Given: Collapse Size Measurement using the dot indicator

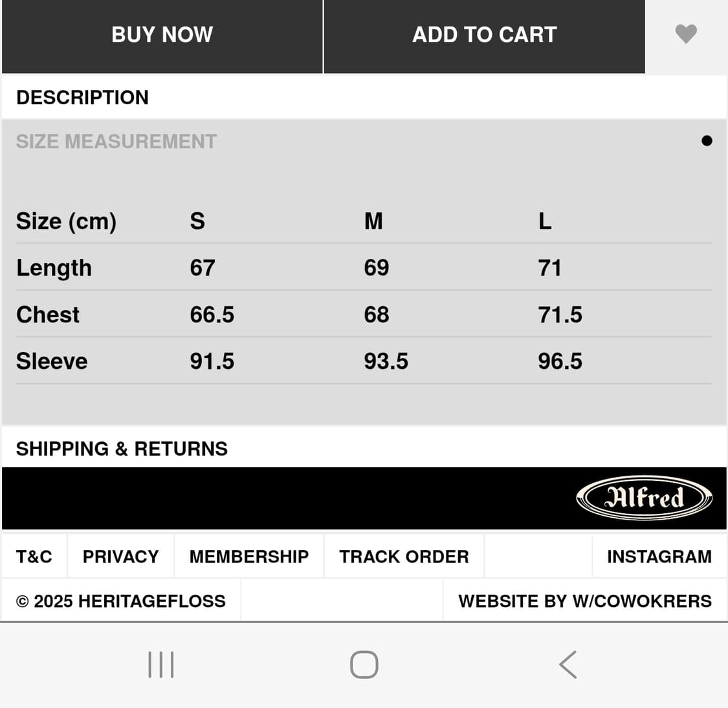Looking at the screenshot, I should [707, 141].
